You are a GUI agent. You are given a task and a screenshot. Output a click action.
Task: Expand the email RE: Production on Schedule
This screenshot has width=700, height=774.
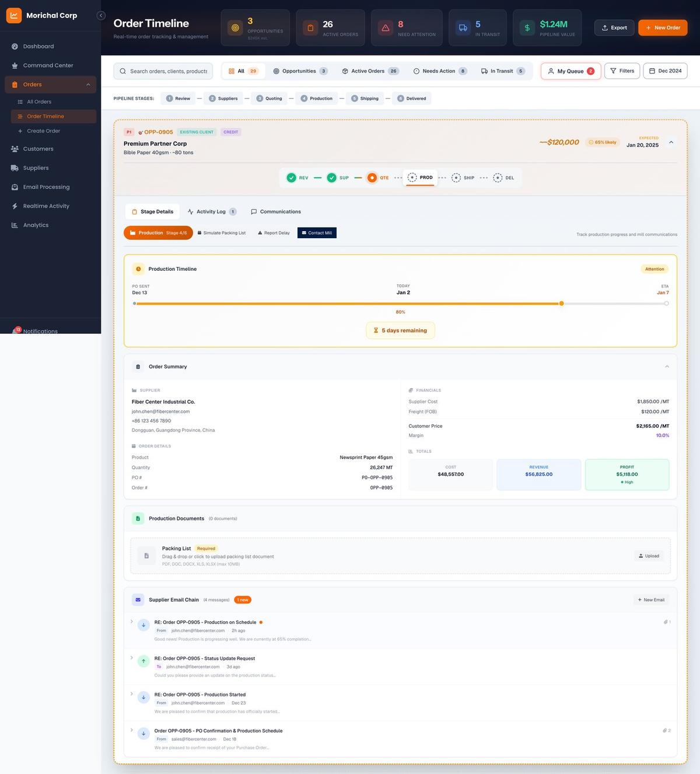tap(131, 622)
